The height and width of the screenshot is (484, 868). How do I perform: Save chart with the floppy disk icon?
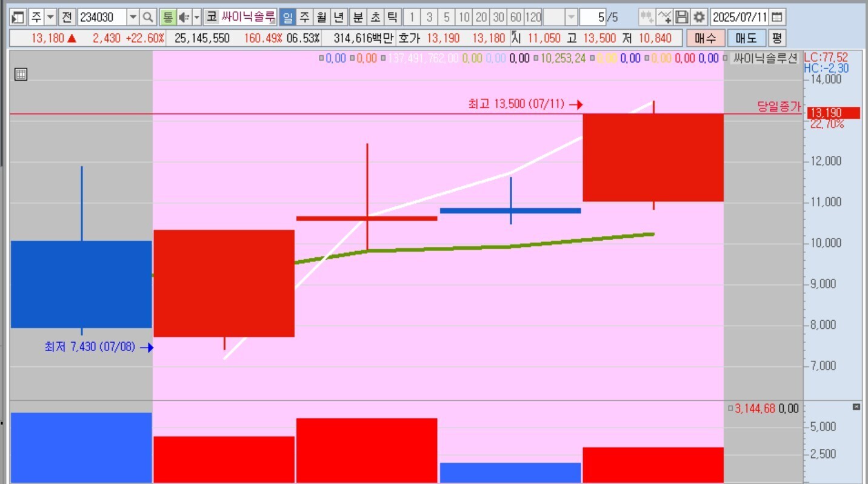682,17
